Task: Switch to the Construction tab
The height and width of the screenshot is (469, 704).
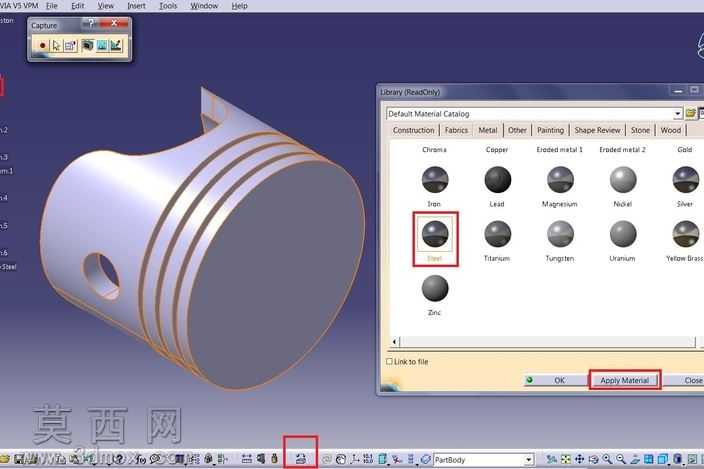Action: coord(414,130)
